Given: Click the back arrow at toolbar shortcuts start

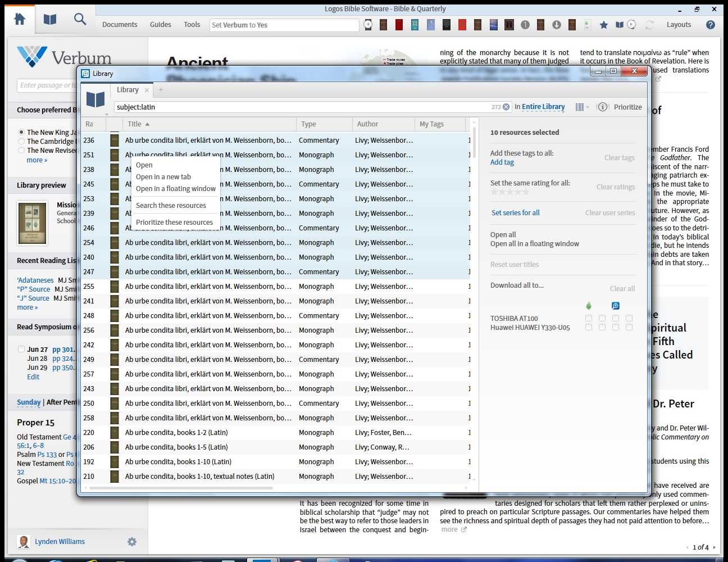Looking at the screenshot, I should tap(368, 24).
